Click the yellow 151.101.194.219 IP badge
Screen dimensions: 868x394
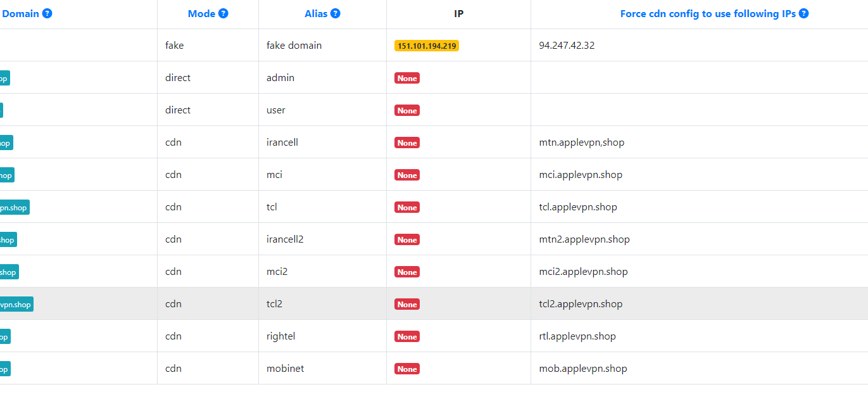click(x=427, y=46)
